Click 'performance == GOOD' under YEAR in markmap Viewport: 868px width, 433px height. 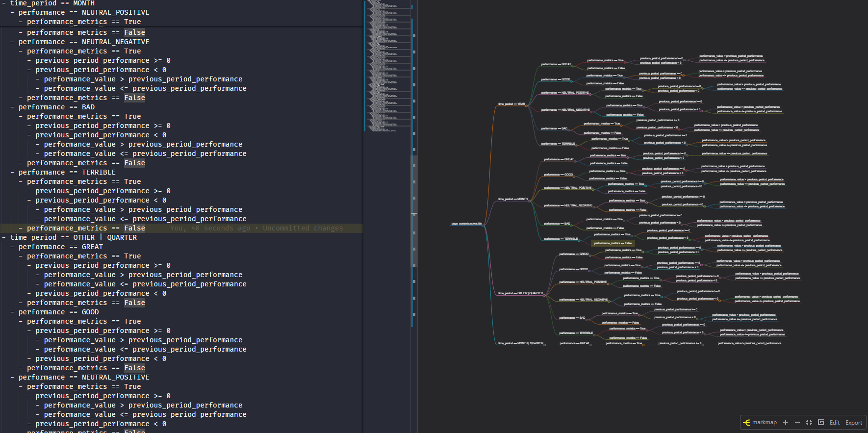(x=556, y=79)
